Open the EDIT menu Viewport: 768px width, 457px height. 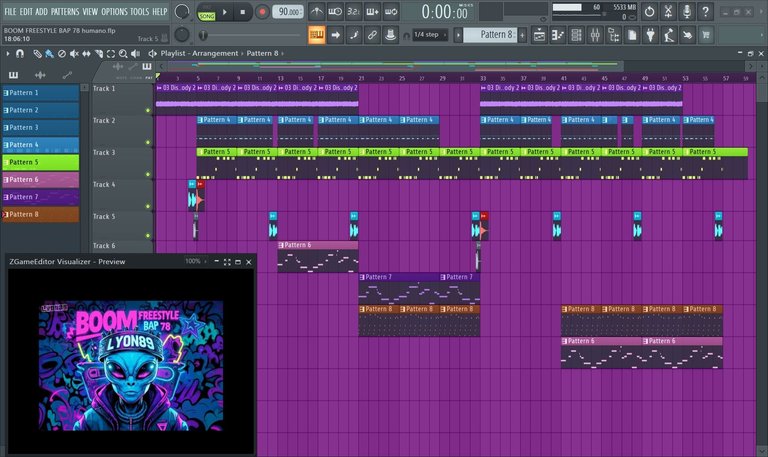tap(26, 11)
